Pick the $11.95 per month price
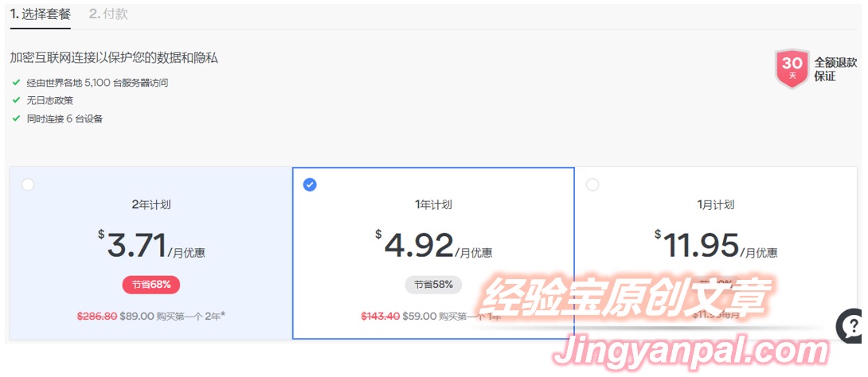868x377 pixels. tap(716, 245)
